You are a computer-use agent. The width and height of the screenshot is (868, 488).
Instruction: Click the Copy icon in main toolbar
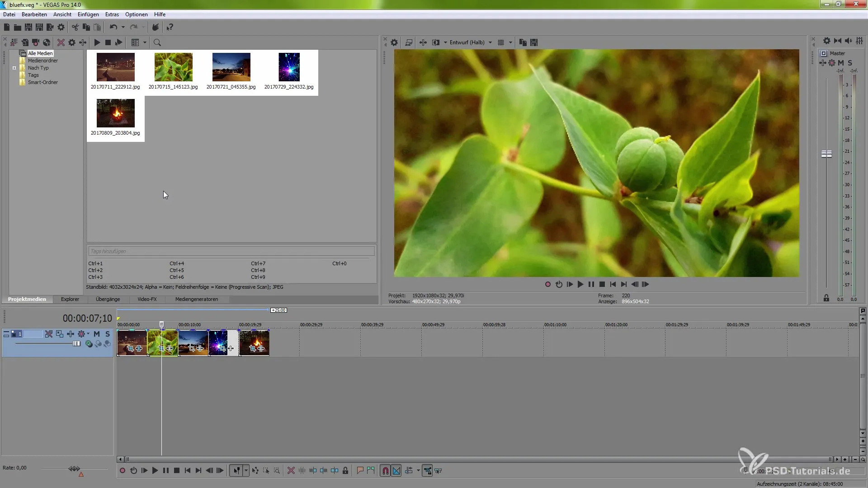point(86,27)
